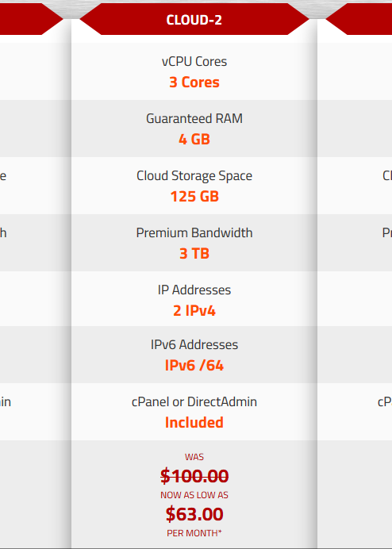Select the 3 TB bandwidth value
This screenshot has height=549, width=392.
click(194, 254)
